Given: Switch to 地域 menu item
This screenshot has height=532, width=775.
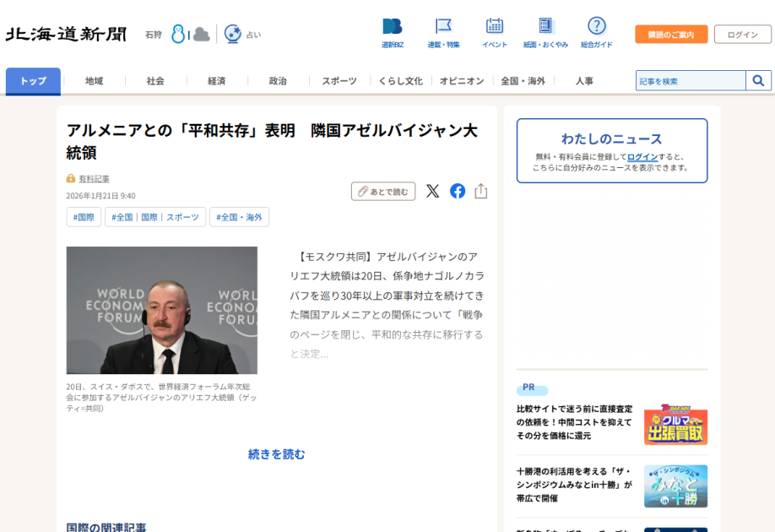Looking at the screenshot, I should click(94, 81).
